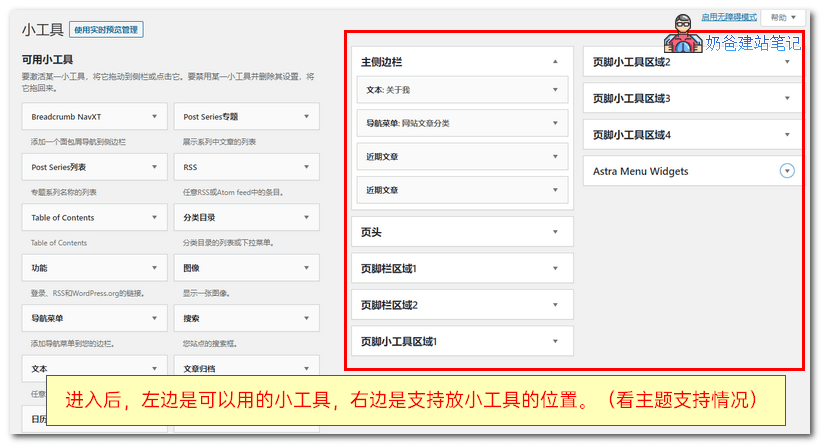Viewport: 821px width, 445px height.
Task: Open the 启用无障碍模式 link
Action: tap(729, 17)
